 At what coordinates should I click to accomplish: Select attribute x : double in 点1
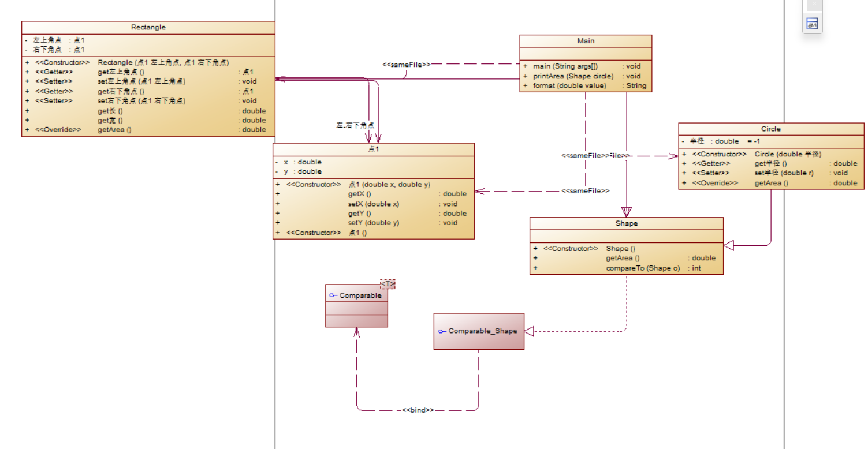pos(299,162)
